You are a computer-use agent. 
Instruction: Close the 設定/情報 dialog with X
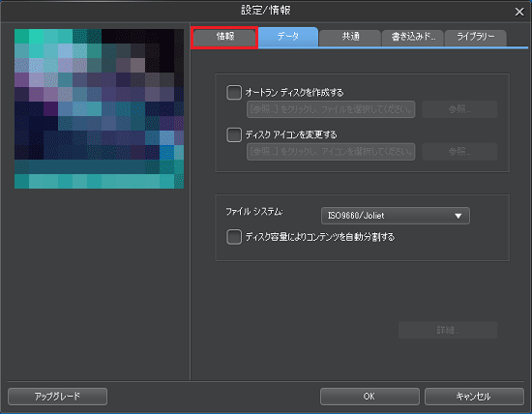tap(519, 12)
